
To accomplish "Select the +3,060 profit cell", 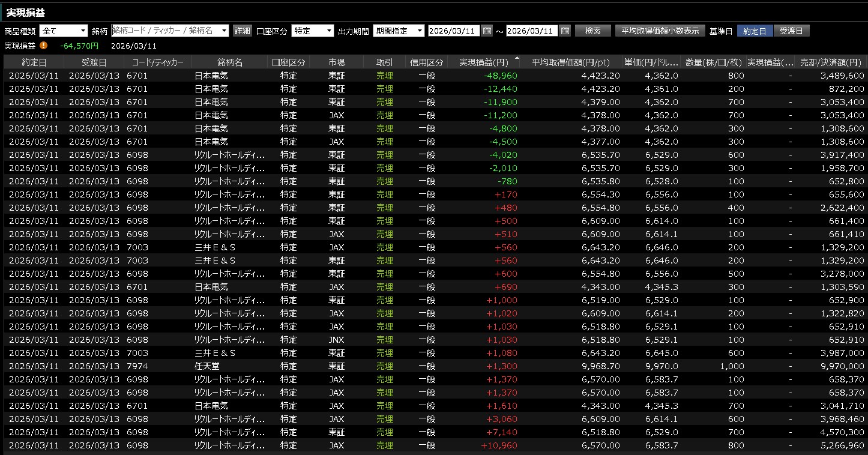I will click(502, 419).
